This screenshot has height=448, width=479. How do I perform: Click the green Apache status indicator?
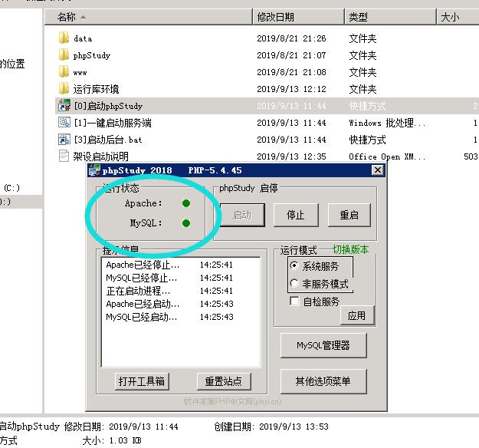click(x=185, y=203)
